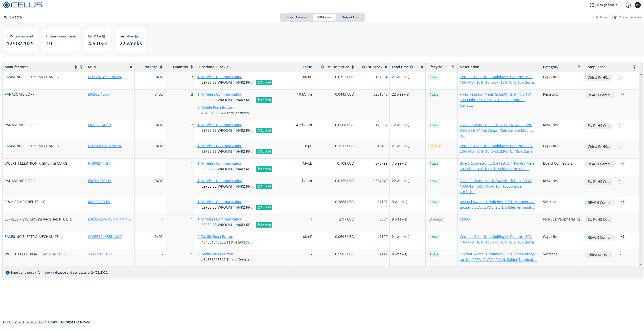Sort by Manufacturer column
Screen dimensions: 644x330
tap(76, 67)
